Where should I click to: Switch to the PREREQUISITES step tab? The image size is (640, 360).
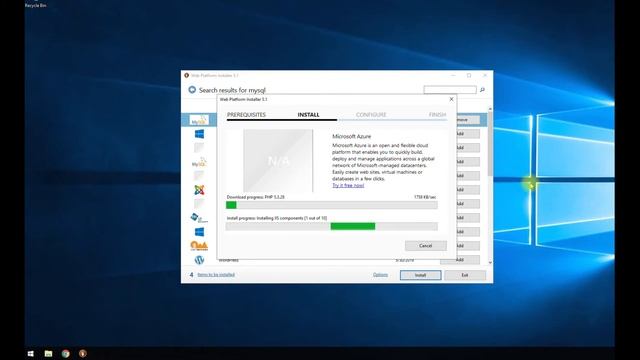[246, 115]
